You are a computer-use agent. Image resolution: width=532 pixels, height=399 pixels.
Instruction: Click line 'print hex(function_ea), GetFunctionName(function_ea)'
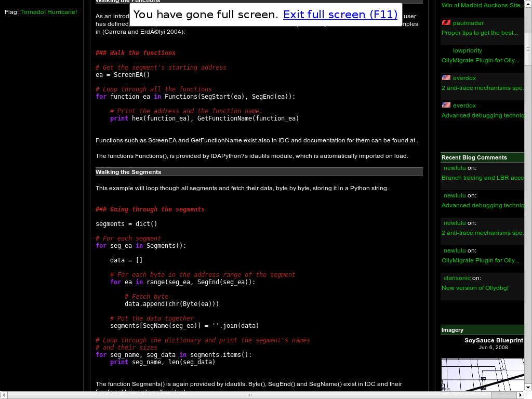coord(205,118)
